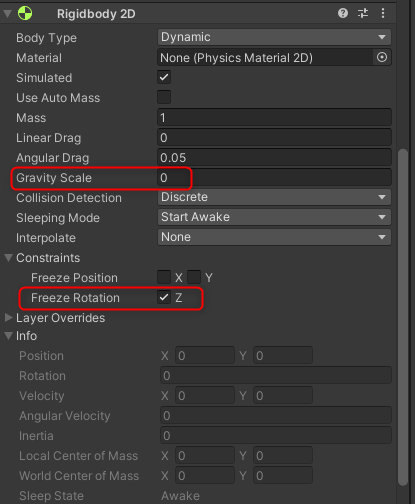The width and height of the screenshot is (415, 504).
Task: Click the Rigidbody 2D header title
Action: pyautogui.click(x=96, y=14)
